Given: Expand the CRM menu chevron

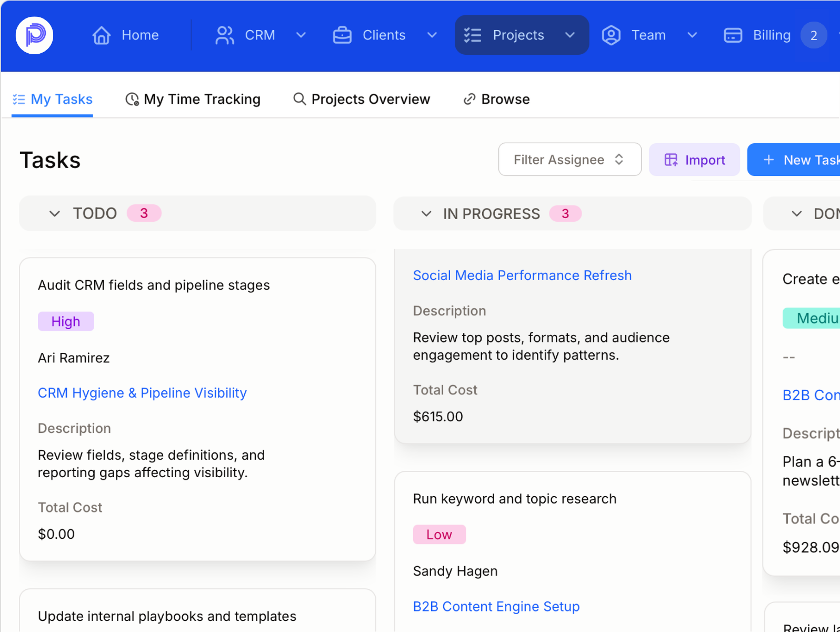Looking at the screenshot, I should [x=301, y=35].
